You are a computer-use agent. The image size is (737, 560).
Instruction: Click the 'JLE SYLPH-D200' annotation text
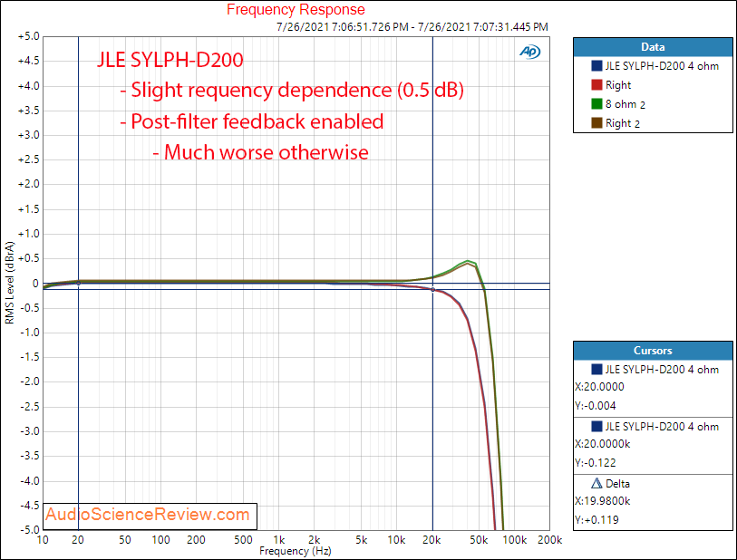(170, 60)
